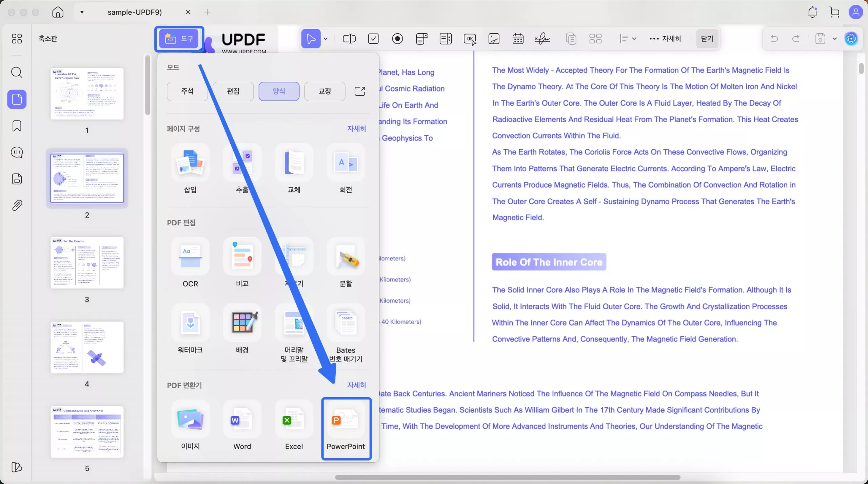
Task: Open the Insert pages (삽입) tool
Action: click(190, 163)
